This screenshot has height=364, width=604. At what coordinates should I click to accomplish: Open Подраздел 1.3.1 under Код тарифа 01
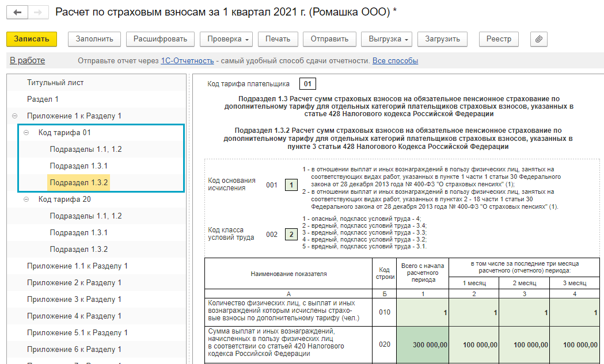tap(78, 166)
